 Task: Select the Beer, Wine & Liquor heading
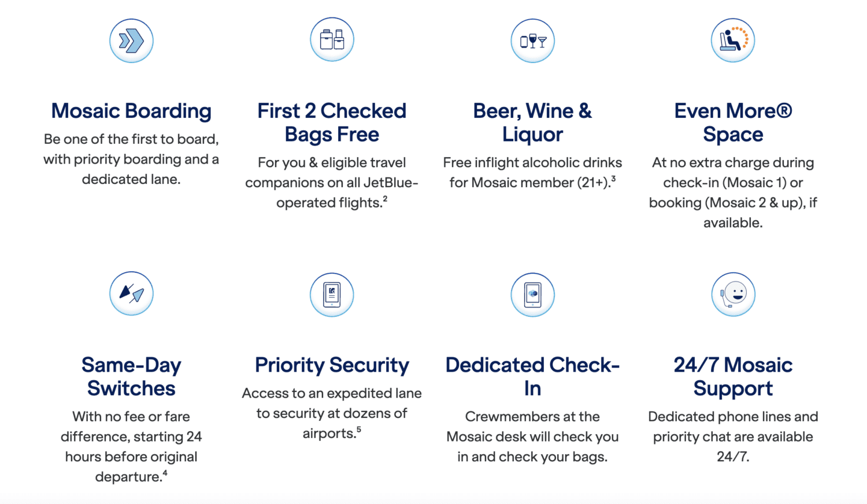pyautogui.click(x=532, y=123)
